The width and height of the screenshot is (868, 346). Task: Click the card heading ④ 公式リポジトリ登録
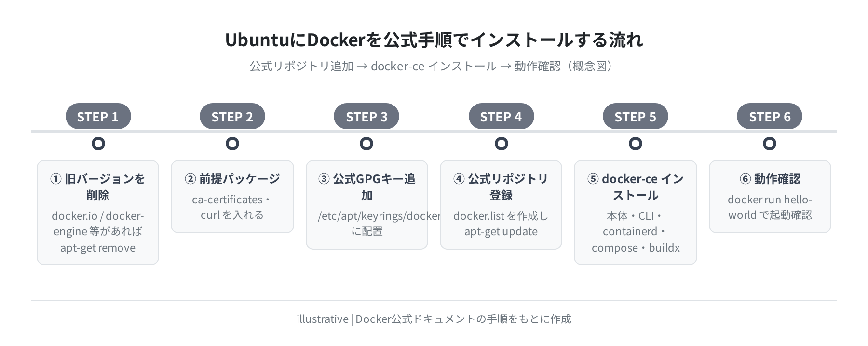pos(501,187)
